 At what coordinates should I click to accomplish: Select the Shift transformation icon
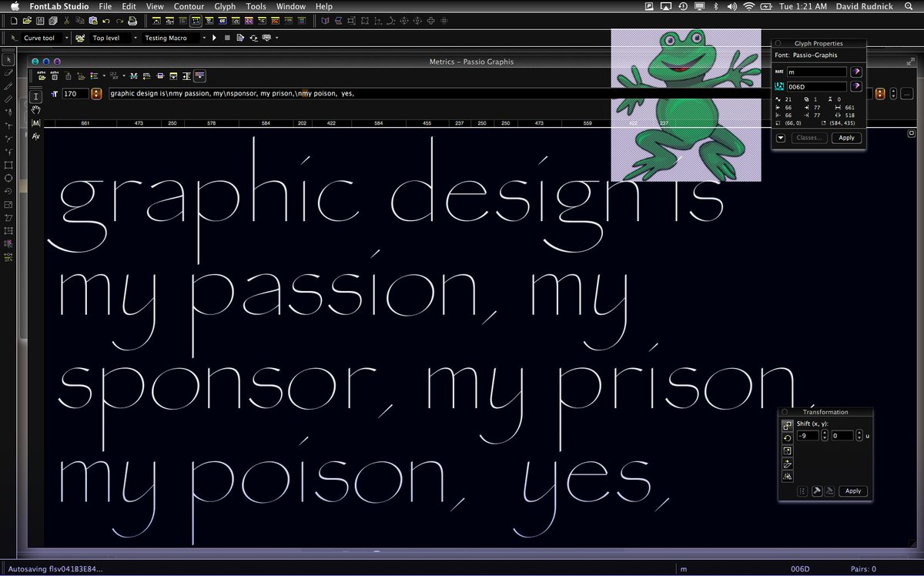pyautogui.click(x=788, y=426)
